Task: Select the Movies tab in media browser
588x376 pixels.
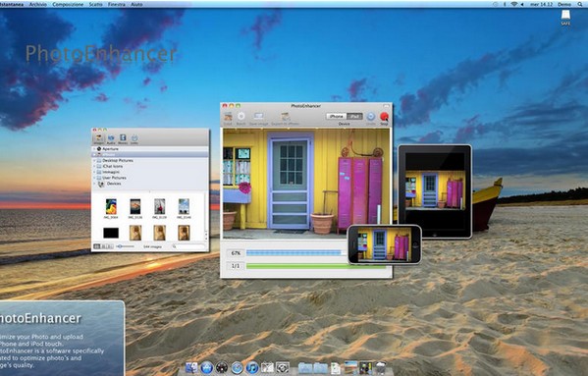Action: pyautogui.click(x=123, y=138)
